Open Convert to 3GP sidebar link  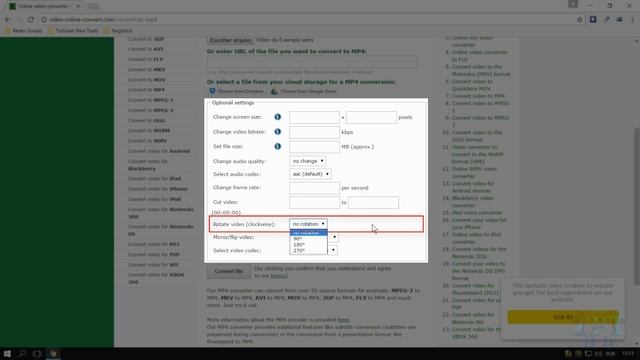[x=146, y=39]
